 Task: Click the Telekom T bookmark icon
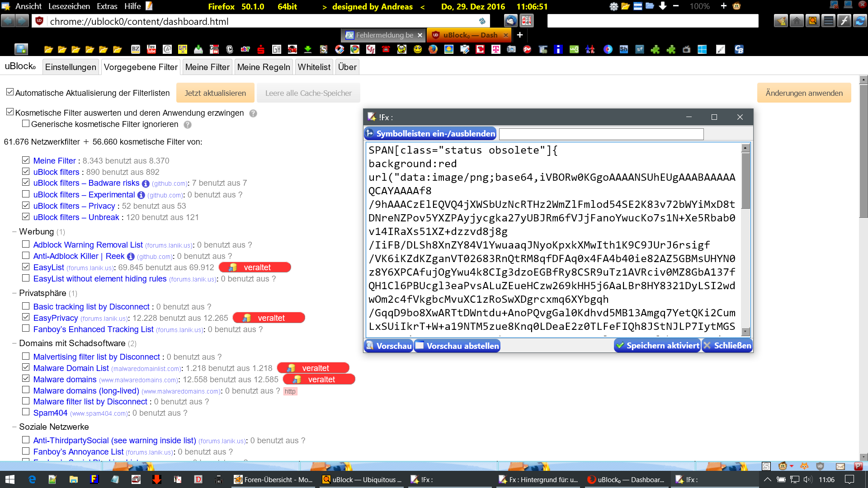click(x=496, y=49)
